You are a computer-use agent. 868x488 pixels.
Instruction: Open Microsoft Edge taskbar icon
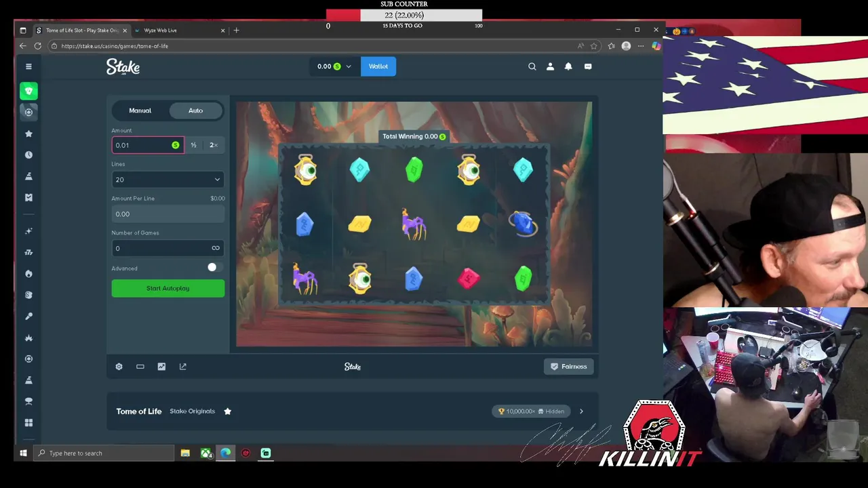(x=226, y=453)
